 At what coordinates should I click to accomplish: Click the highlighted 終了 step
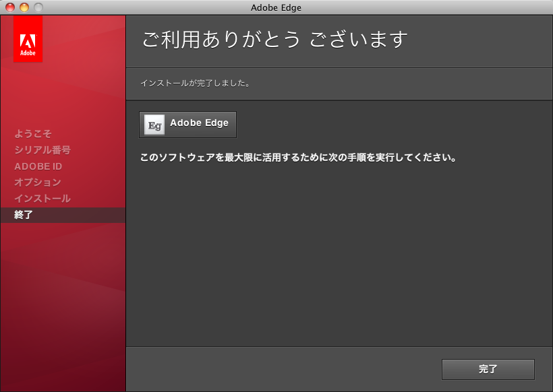tap(24, 215)
